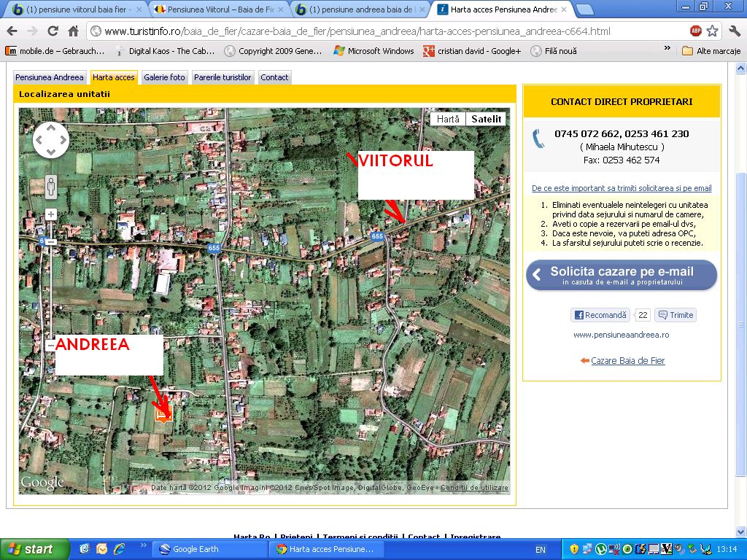747x560 pixels.
Task: Open the Chrome wrench settings menu
Action: pyautogui.click(x=734, y=31)
